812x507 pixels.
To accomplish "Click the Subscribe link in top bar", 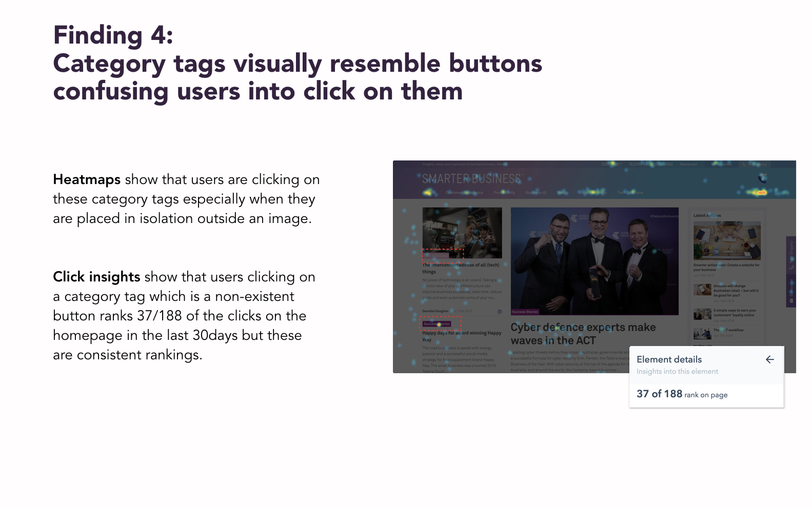I will click(x=721, y=165).
